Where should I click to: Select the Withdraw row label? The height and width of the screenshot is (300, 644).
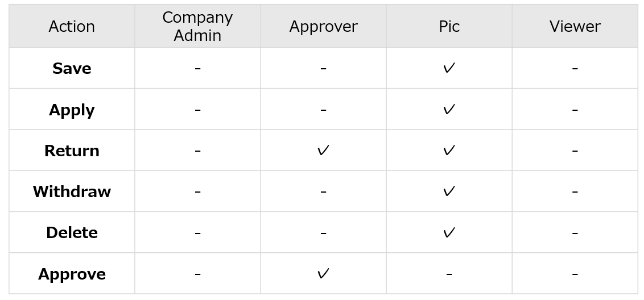point(72,191)
